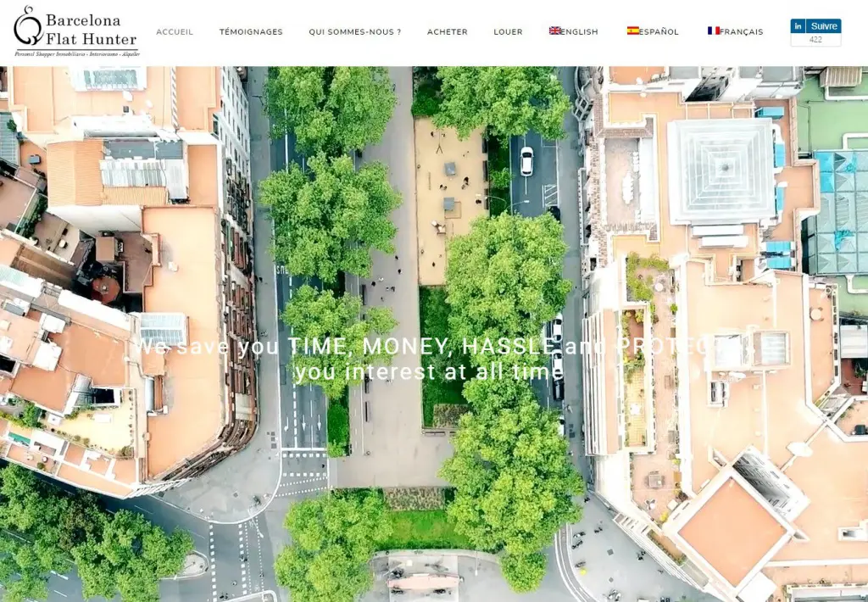The height and width of the screenshot is (602, 868).
Task: Click the 'Barcelona Flat Hunter' logo text
Action: 90,29
